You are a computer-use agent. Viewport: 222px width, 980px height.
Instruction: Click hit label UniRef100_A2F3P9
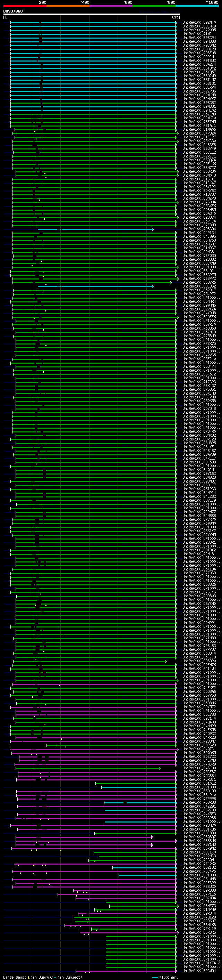199,883
